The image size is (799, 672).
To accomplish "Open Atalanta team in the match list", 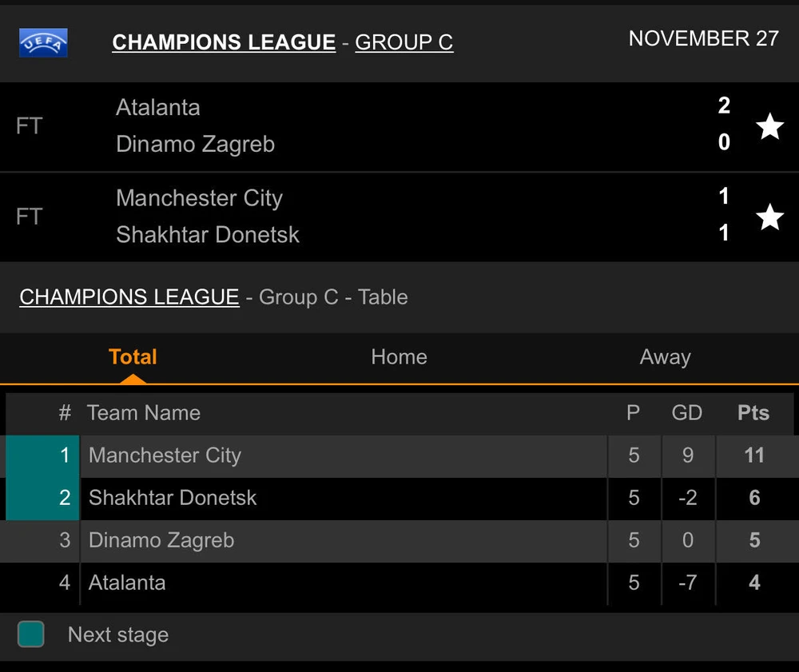I will 158,108.
